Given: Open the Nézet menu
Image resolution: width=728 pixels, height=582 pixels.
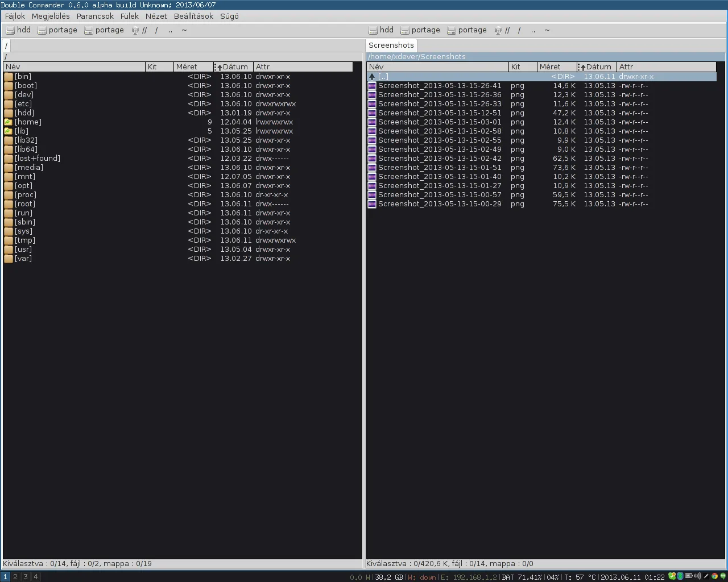Looking at the screenshot, I should [x=156, y=16].
